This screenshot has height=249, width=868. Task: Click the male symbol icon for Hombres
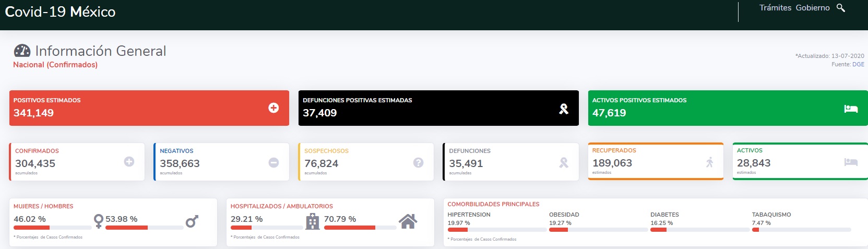(x=192, y=221)
